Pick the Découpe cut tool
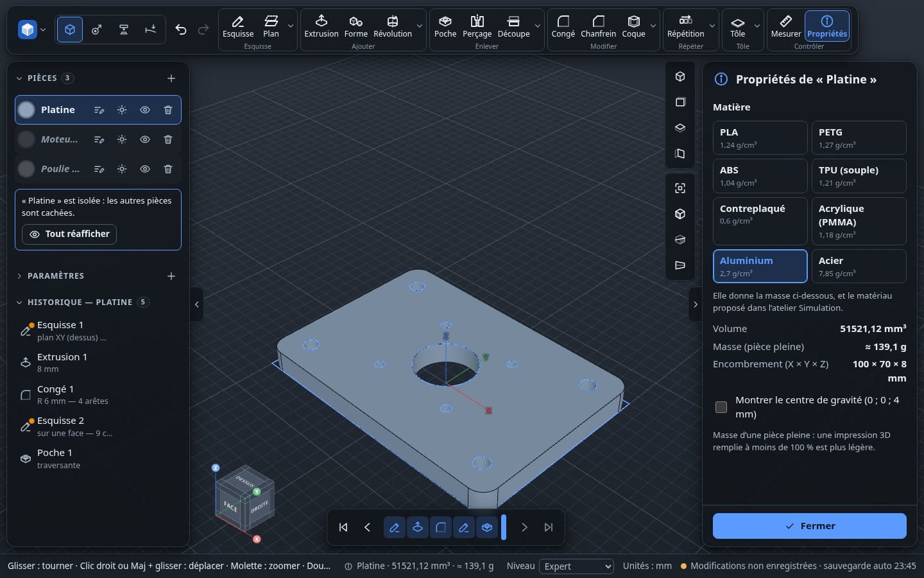Image resolution: width=924 pixels, height=578 pixels. (x=513, y=26)
